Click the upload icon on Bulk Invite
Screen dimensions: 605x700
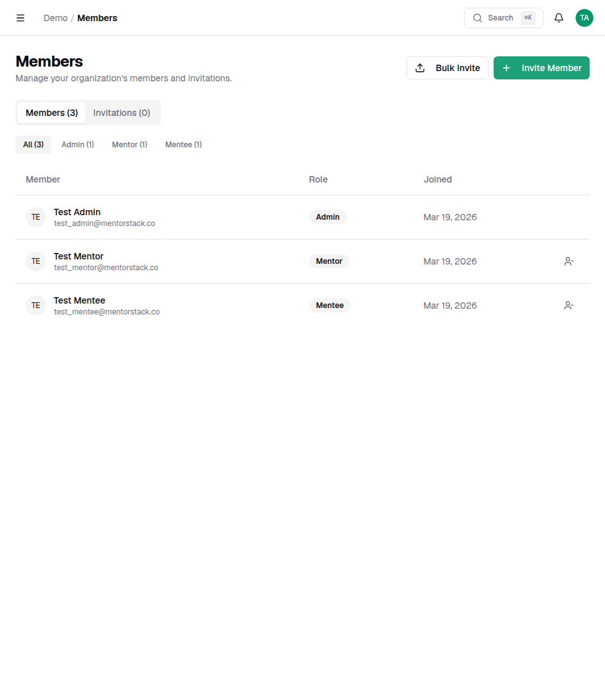point(421,67)
